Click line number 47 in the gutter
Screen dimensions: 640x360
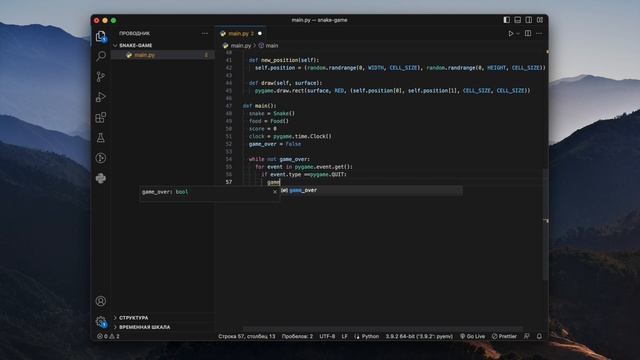229,106
